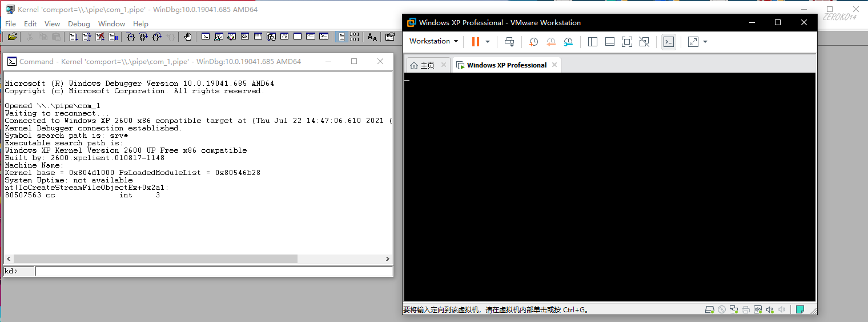Screen dimensions: 868x322
Task: Open the Registers window toolbar icon
Action: click(x=245, y=37)
